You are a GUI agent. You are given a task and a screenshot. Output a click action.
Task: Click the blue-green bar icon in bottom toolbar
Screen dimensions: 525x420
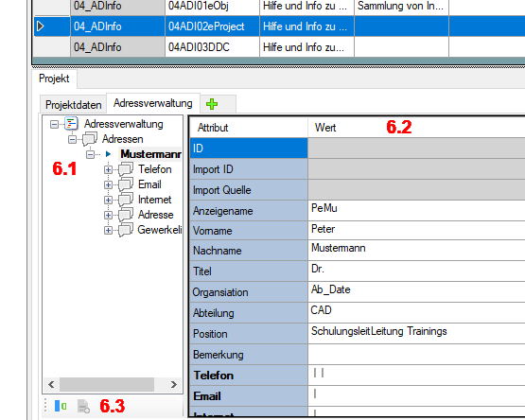[x=61, y=406]
